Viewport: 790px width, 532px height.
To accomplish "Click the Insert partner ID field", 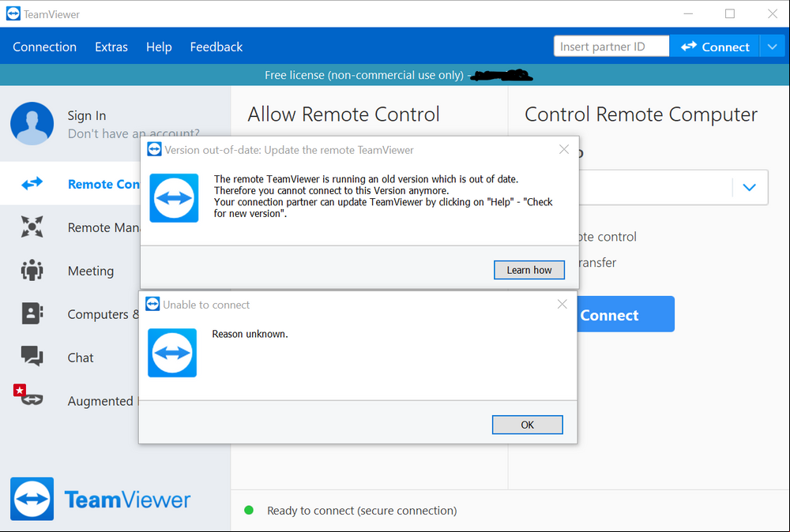I will point(611,47).
